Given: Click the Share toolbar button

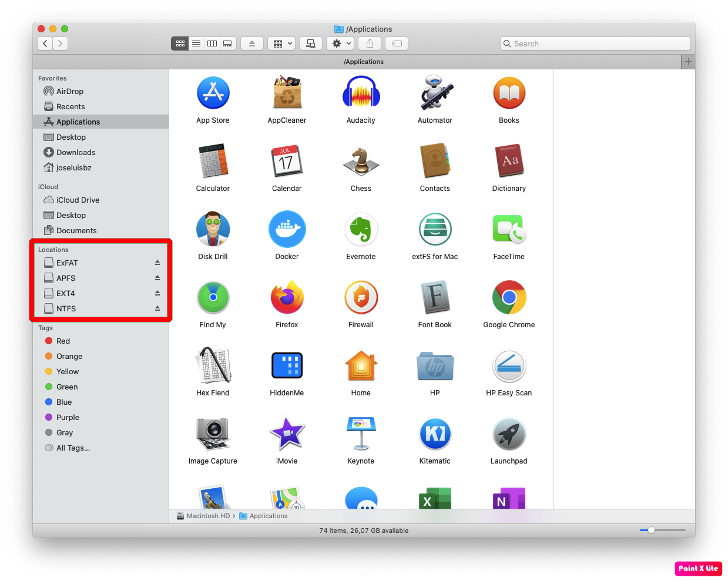Looking at the screenshot, I should pos(370,43).
